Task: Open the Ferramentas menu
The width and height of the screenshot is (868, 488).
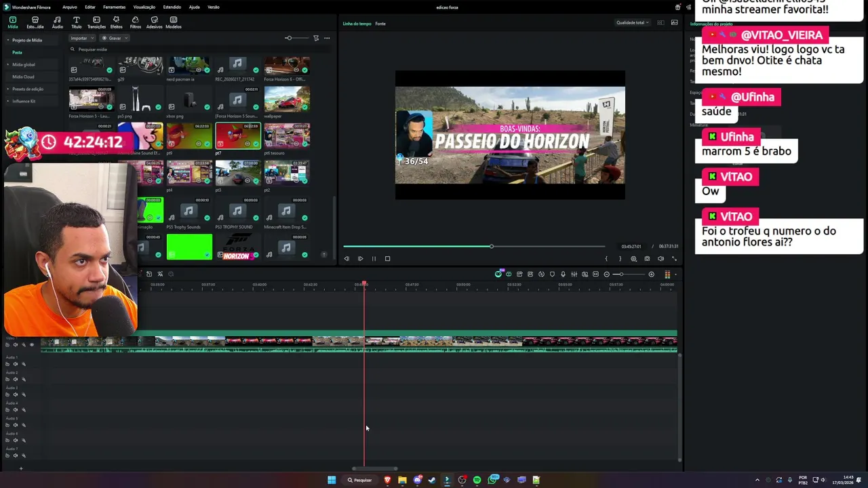Action: coord(114,7)
